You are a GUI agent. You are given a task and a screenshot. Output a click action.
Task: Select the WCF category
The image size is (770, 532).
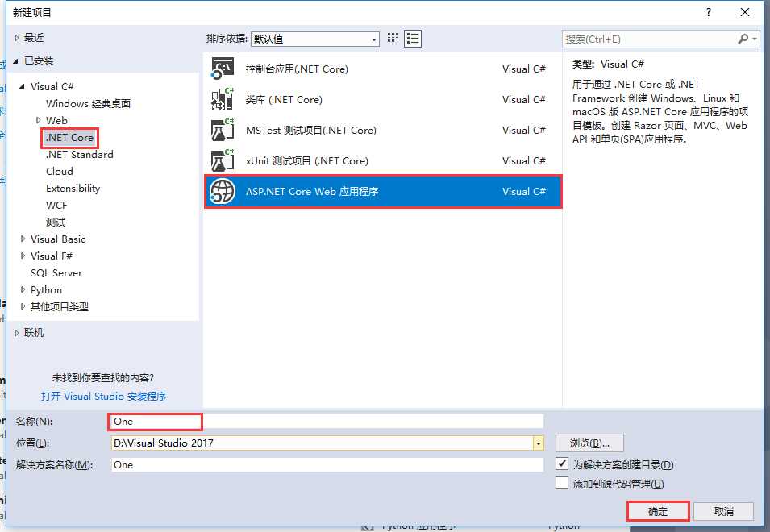point(56,206)
